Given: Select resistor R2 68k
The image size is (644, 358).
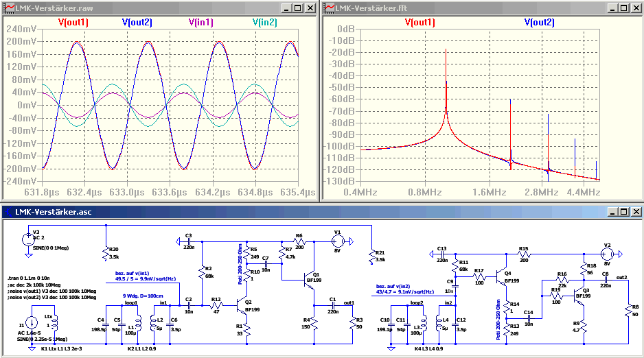Looking at the screenshot, I should pos(202,272).
